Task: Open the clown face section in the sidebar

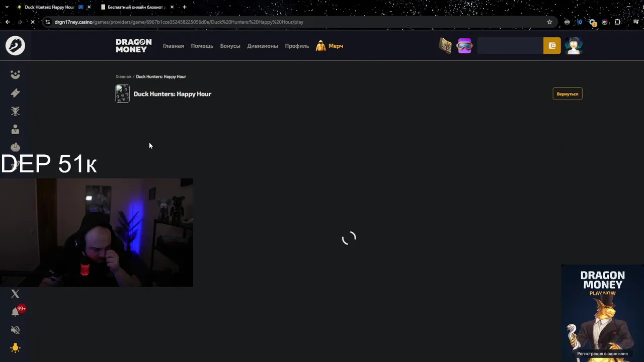Action: (x=15, y=74)
